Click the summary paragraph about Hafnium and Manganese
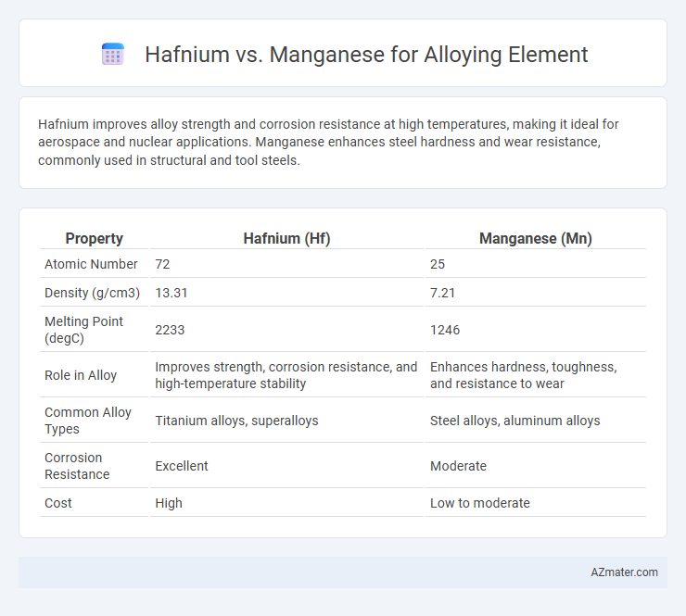Image resolution: width=686 pixels, height=616 pixels. 328,142
